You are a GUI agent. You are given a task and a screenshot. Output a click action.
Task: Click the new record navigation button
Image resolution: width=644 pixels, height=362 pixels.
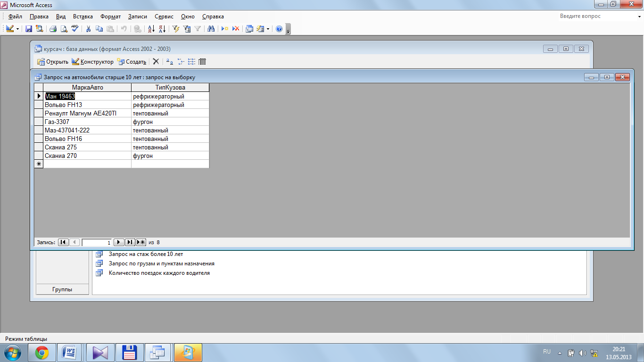tap(141, 242)
